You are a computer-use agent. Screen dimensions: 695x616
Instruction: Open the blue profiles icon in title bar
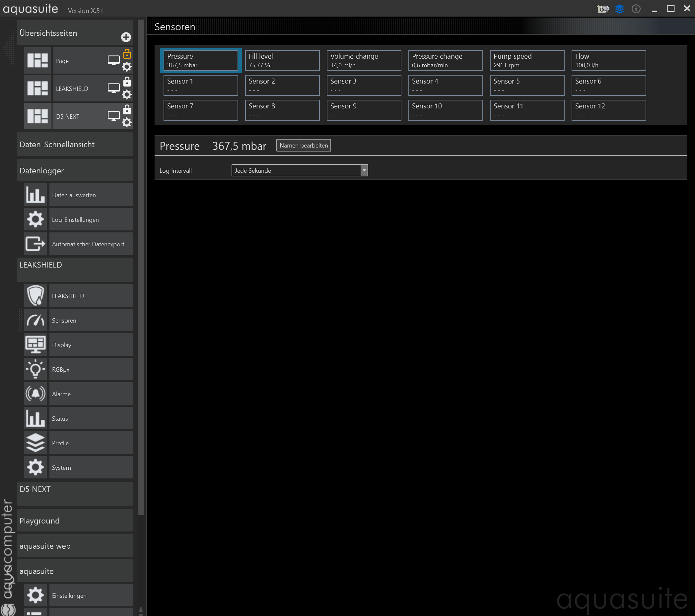(x=619, y=9)
